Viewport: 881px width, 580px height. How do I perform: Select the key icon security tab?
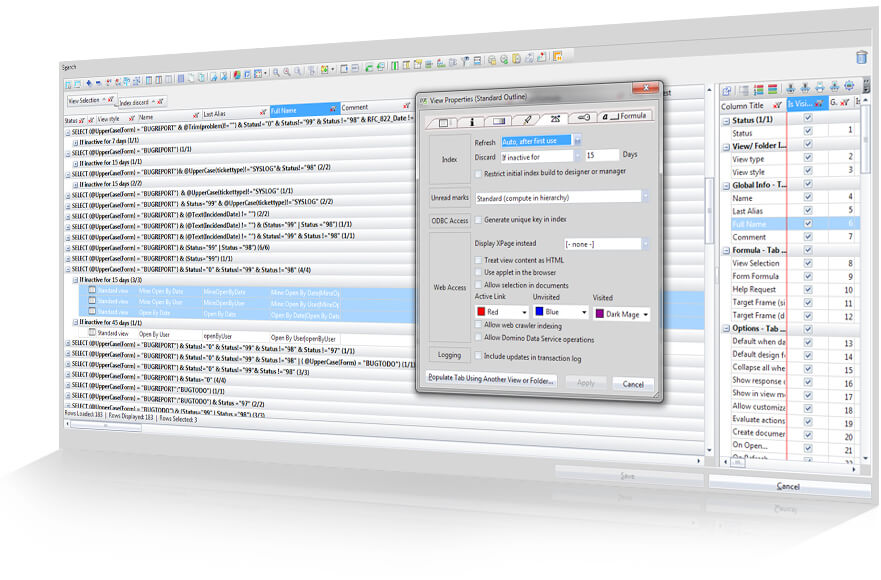click(584, 117)
